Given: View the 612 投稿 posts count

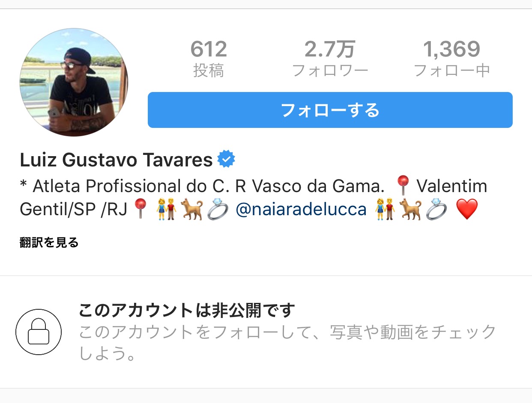Looking at the screenshot, I should coord(209,59).
